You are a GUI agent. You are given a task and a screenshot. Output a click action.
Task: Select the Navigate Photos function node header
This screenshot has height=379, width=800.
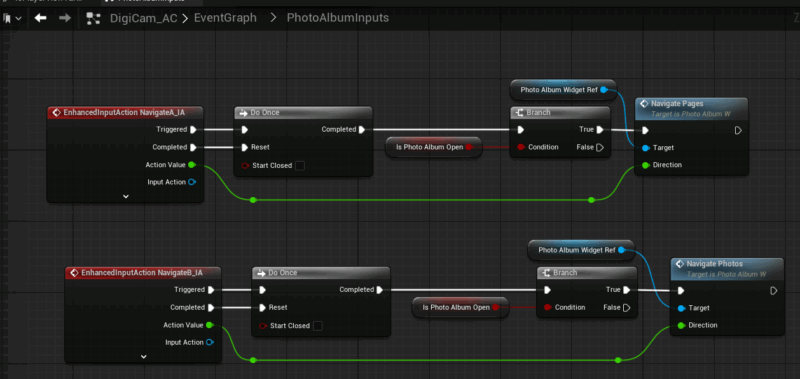point(727,269)
